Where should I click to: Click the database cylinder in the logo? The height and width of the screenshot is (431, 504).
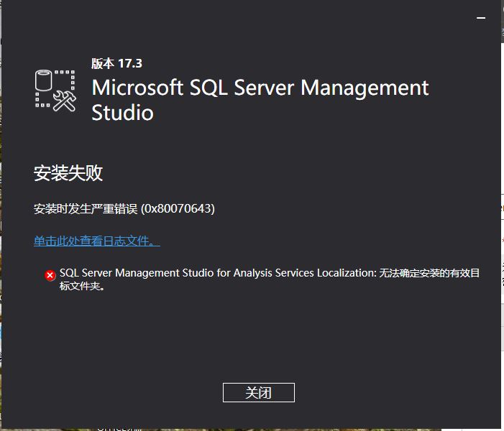46,81
